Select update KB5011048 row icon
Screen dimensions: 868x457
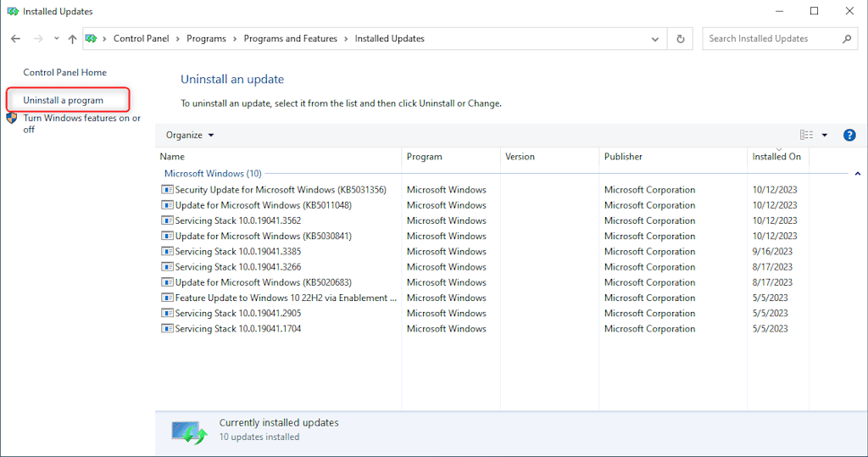[167, 205]
